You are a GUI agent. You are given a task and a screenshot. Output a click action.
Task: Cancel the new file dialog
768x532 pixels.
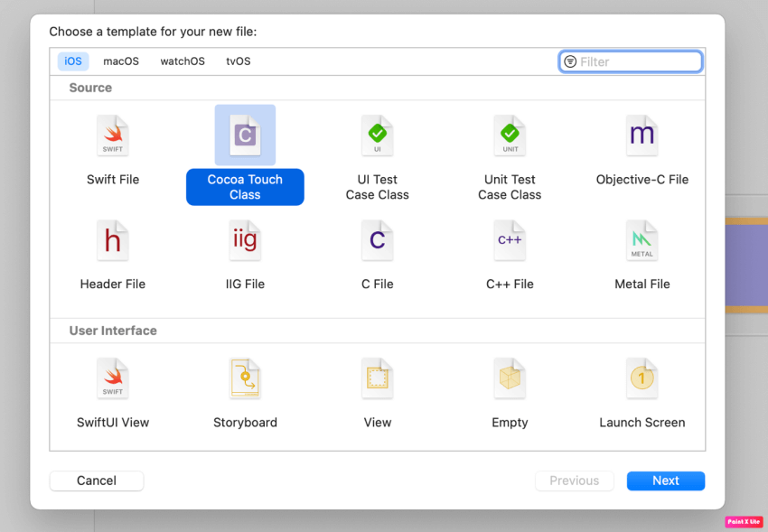coord(96,481)
